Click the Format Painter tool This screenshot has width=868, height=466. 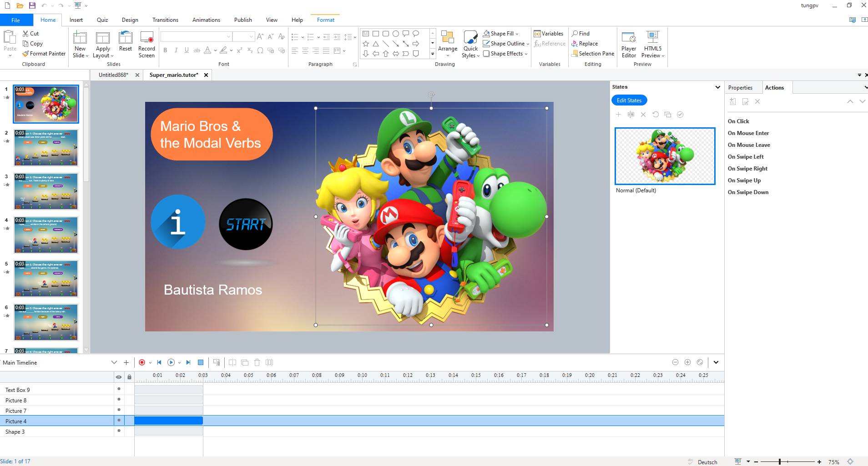(x=44, y=54)
